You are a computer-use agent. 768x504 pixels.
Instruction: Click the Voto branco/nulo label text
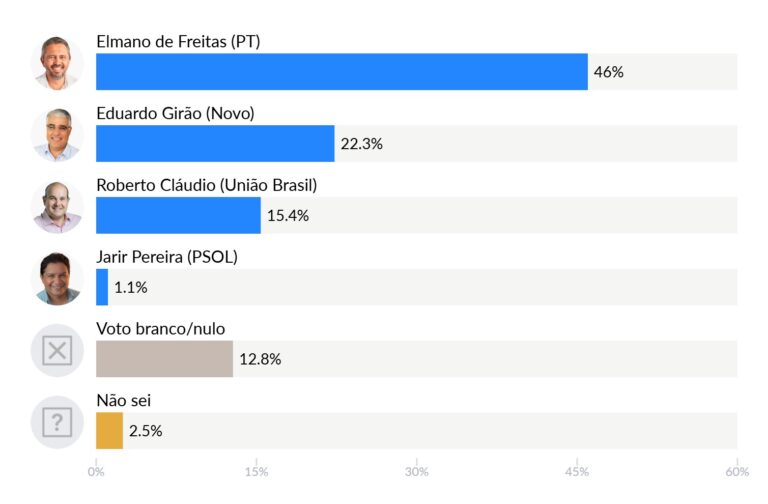tap(167, 329)
